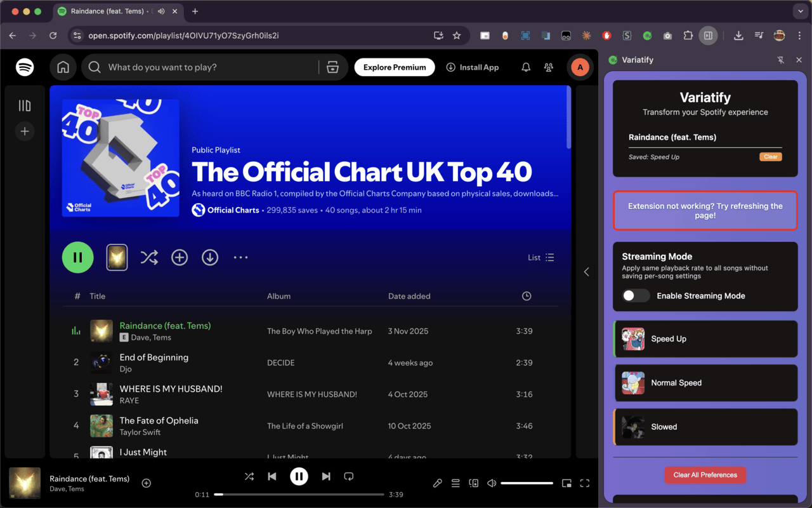Pause the playlist with green button
The image size is (812, 508).
(x=77, y=257)
